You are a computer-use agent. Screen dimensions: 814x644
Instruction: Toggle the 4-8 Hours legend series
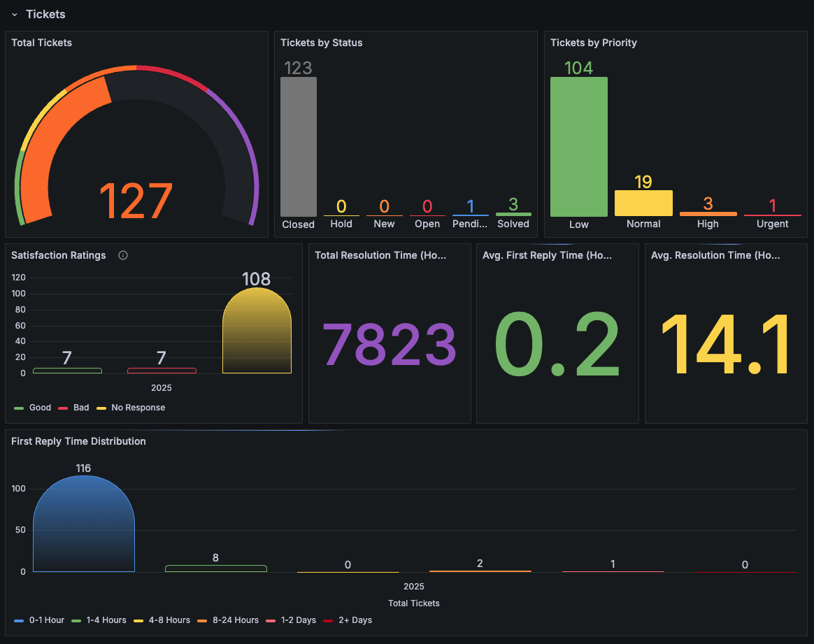point(169,620)
